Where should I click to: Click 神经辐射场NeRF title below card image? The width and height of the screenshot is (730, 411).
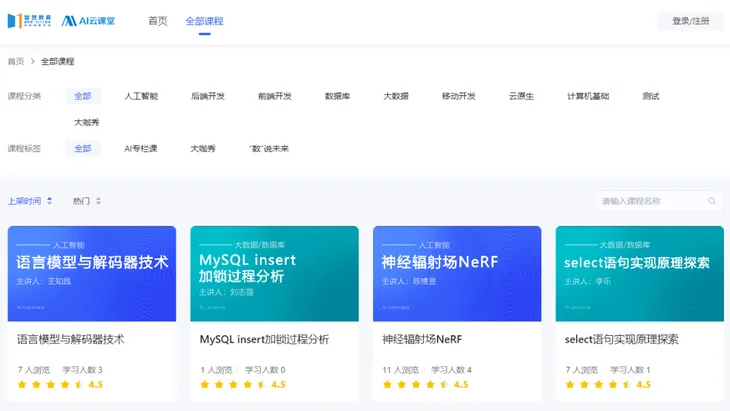pyautogui.click(x=422, y=339)
